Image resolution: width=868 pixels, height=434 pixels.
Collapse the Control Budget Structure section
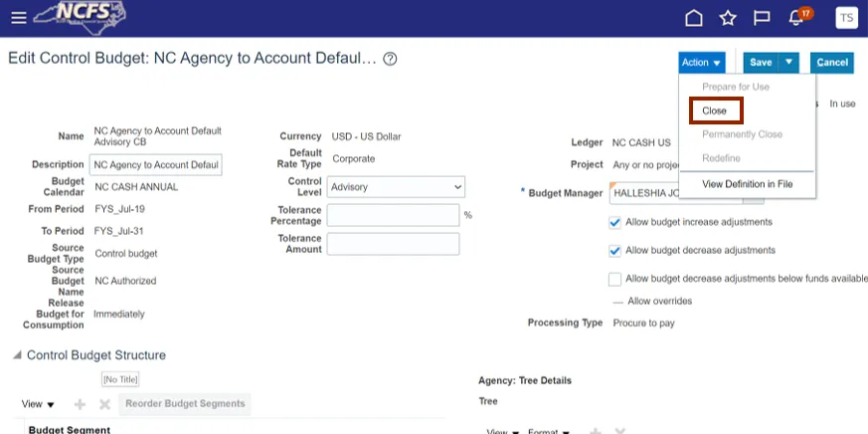(x=16, y=355)
